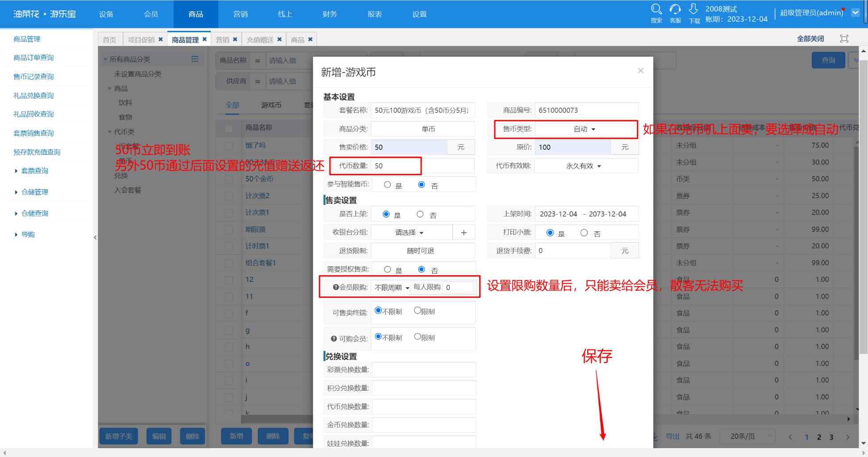
Task: Open the 会员 top menu
Action: tap(151, 14)
